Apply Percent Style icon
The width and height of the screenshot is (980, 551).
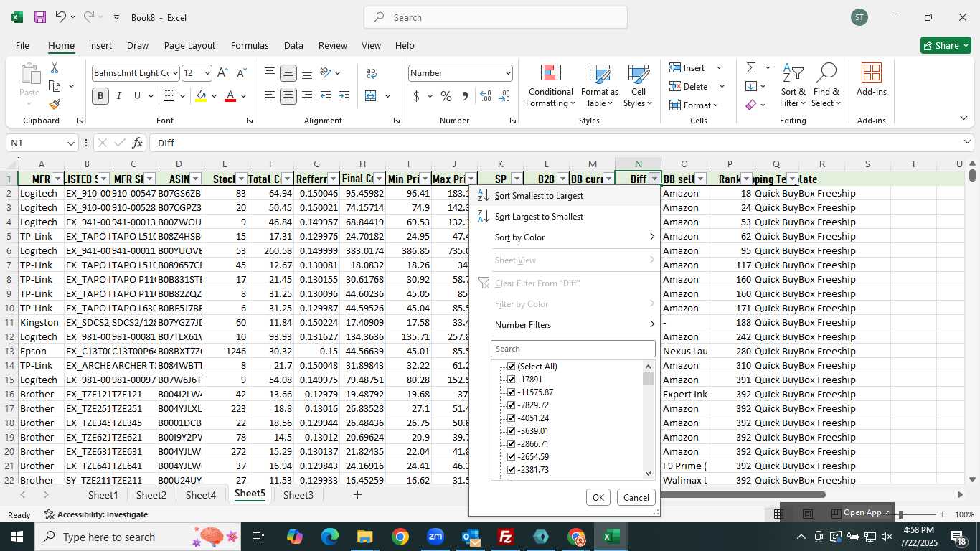(446, 96)
